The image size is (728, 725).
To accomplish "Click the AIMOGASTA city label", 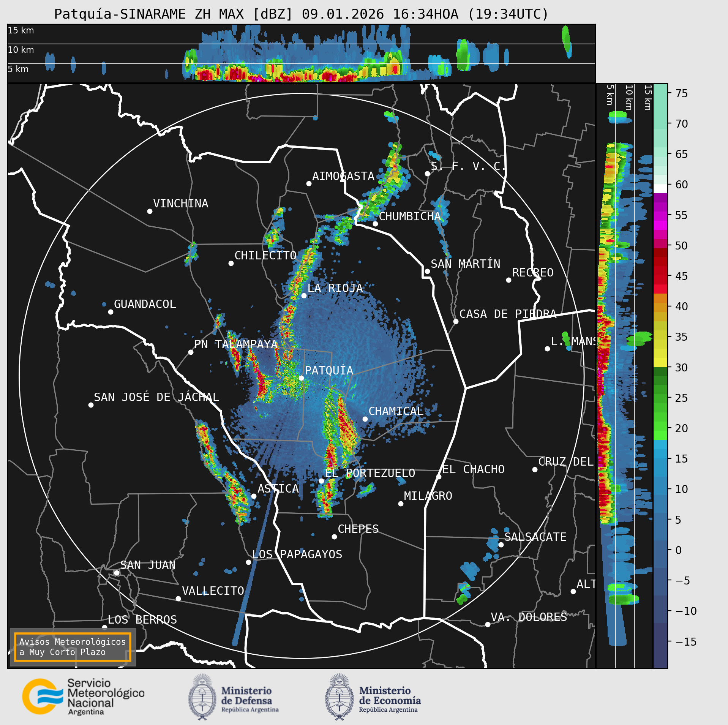I will (x=343, y=176).
